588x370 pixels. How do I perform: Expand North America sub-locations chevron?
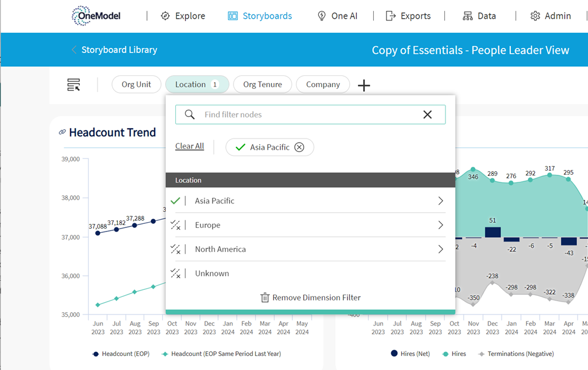(440, 249)
